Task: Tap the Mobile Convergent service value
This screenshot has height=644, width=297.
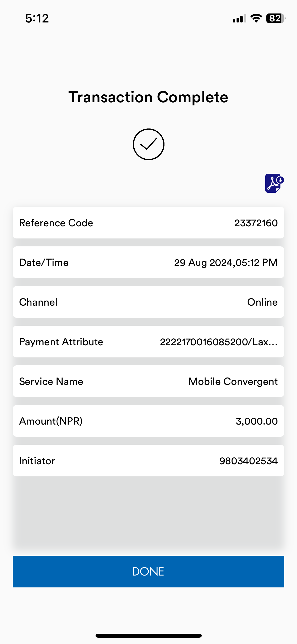Action: pos(233,381)
